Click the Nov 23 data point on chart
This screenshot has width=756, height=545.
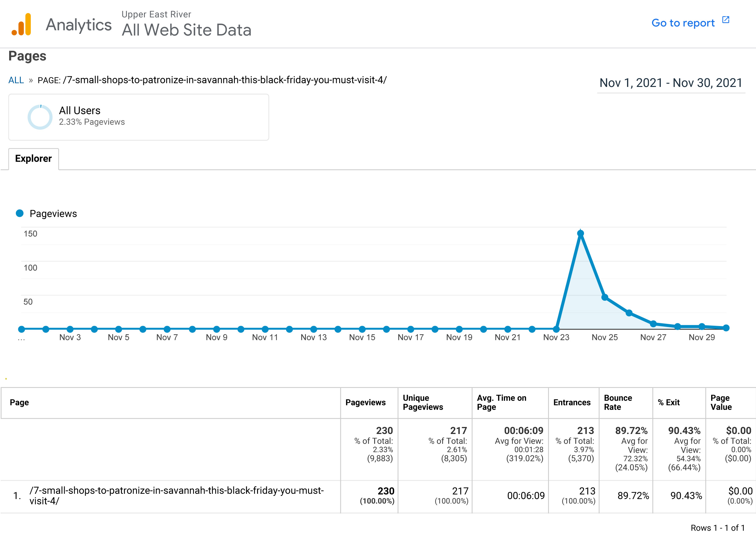(x=556, y=329)
